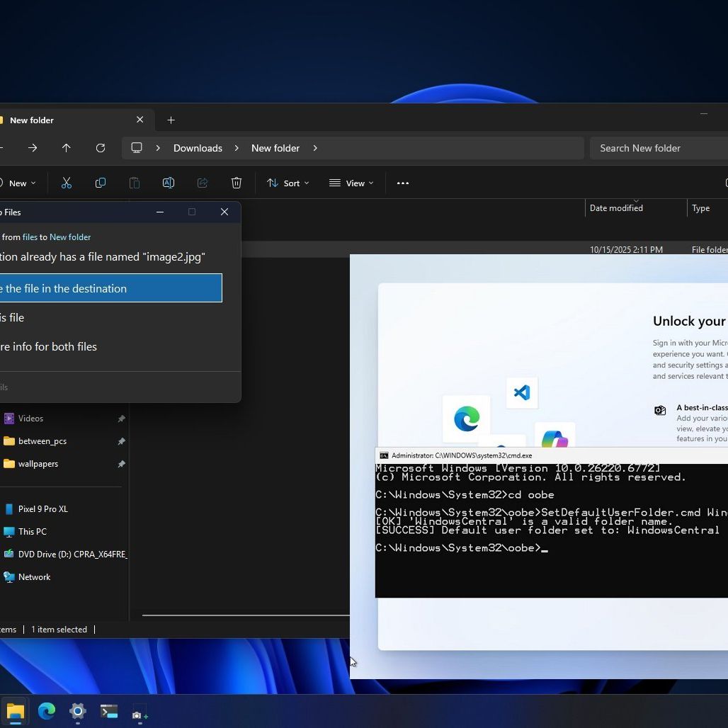This screenshot has width=728, height=728.
Task: Click the Cut scissors icon
Action: [67, 183]
